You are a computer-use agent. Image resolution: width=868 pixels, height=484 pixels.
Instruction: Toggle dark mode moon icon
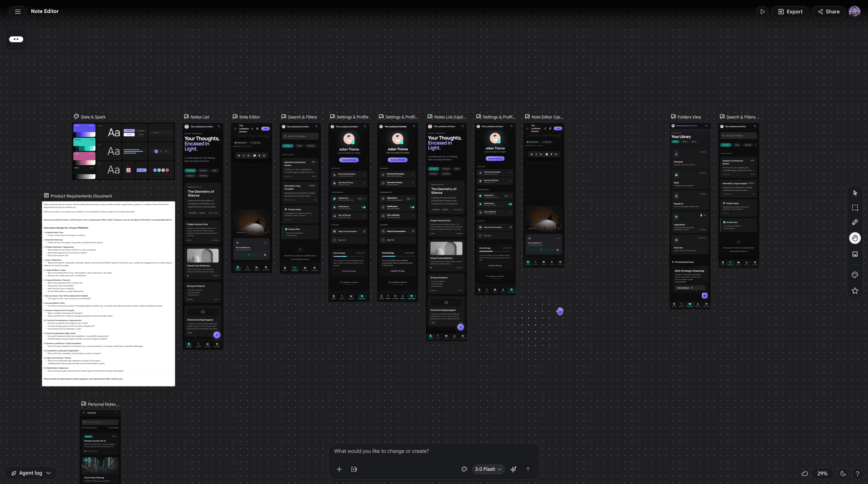pyautogui.click(x=843, y=473)
